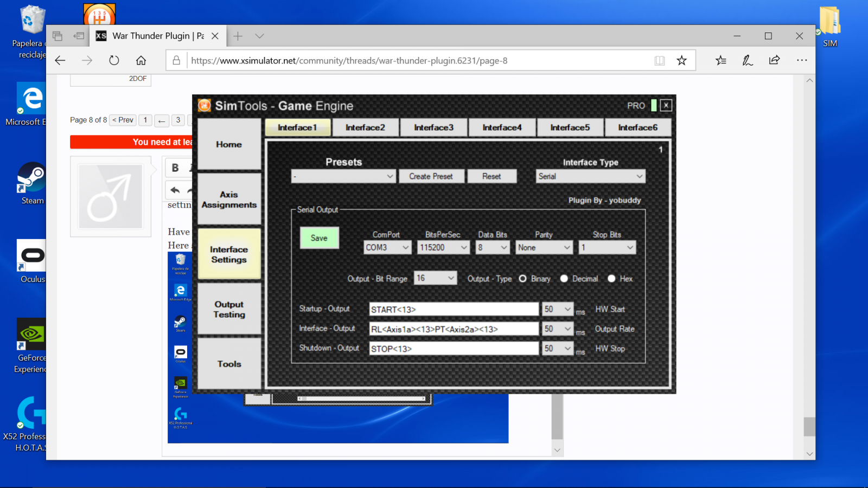The width and height of the screenshot is (868, 488).
Task: Click the Bold formatting button in editor
Action: (x=175, y=168)
